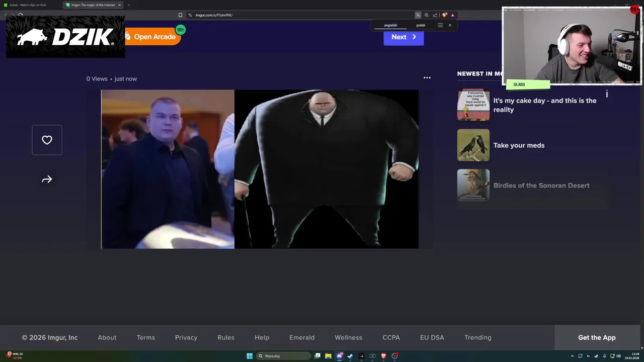Click the 'just now' timestamp
The height and width of the screenshot is (362, 644).
point(126,79)
